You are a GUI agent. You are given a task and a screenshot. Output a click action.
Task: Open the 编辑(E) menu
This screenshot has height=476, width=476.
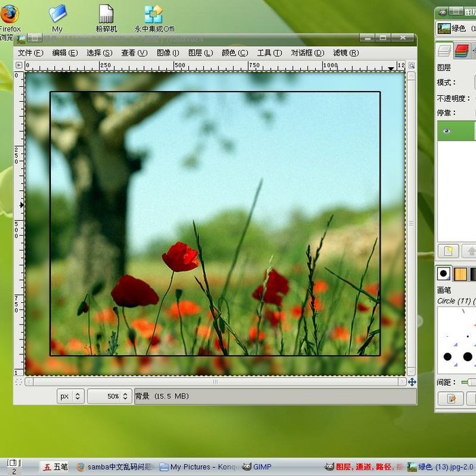coord(65,53)
